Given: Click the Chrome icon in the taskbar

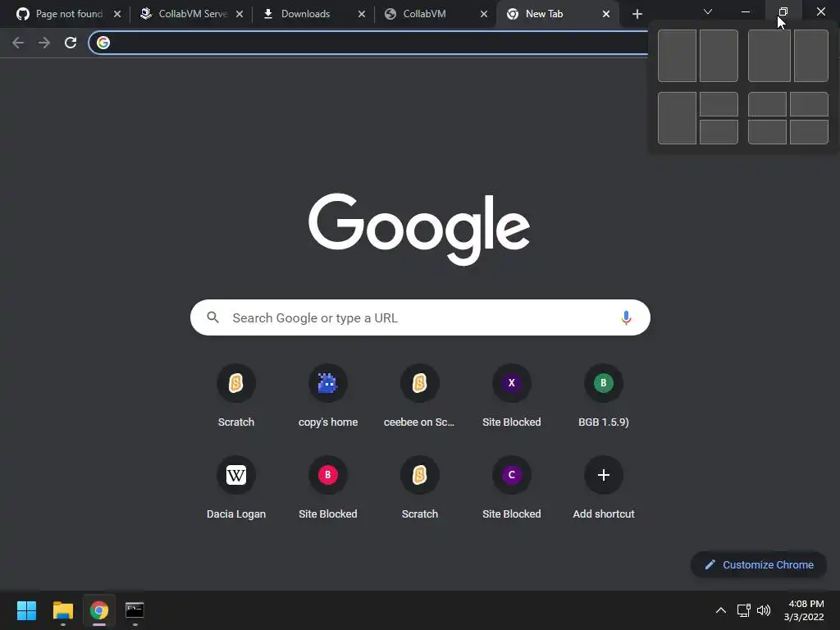Looking at the screenshot, I should 98,610.
